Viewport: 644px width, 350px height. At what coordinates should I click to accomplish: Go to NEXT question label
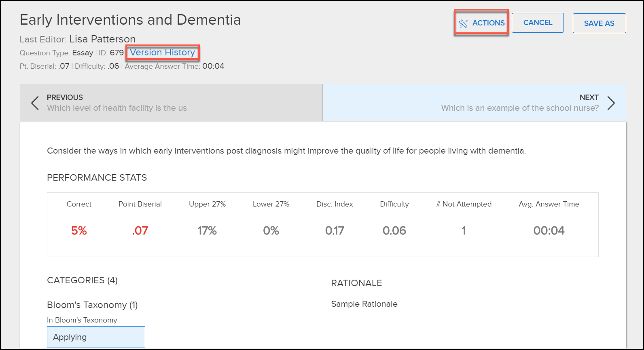coord(589,97)
